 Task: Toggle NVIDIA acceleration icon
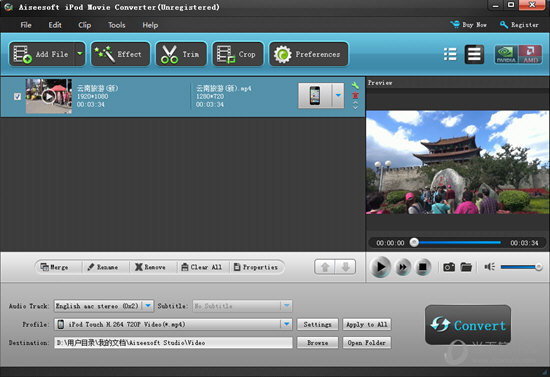point(506,54)
